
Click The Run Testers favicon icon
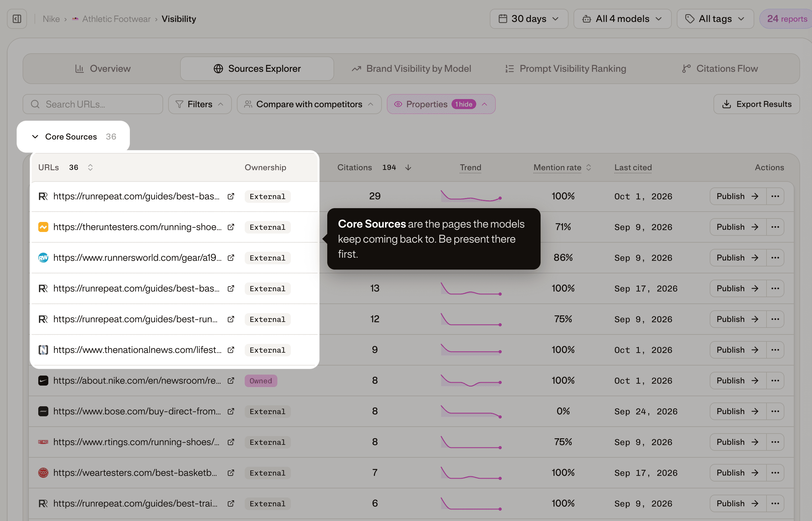pyautogui.click(x=43, y=227)
